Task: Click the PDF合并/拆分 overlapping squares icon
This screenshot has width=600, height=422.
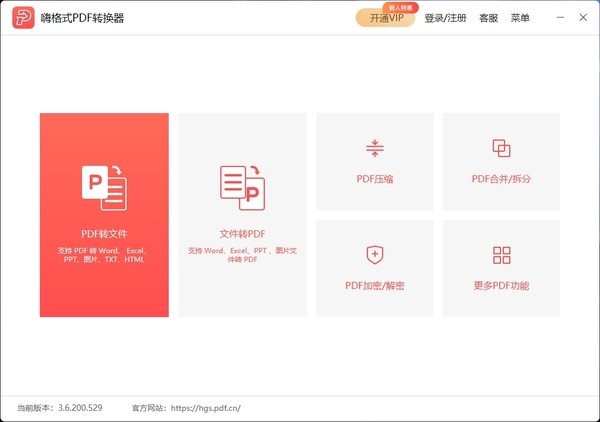Action: [x=501, y=149]
